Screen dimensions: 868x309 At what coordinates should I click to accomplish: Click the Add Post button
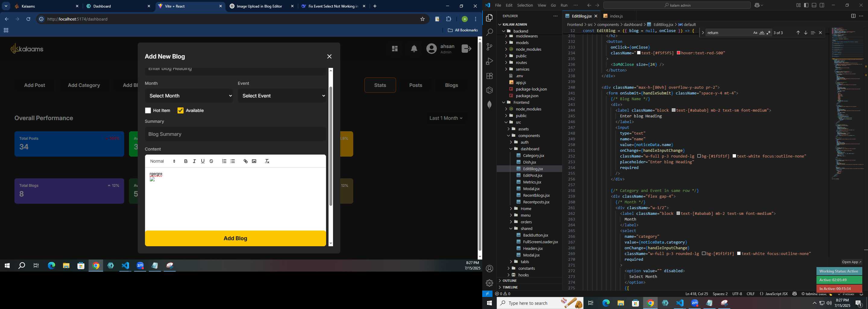[x=34, y=85]
